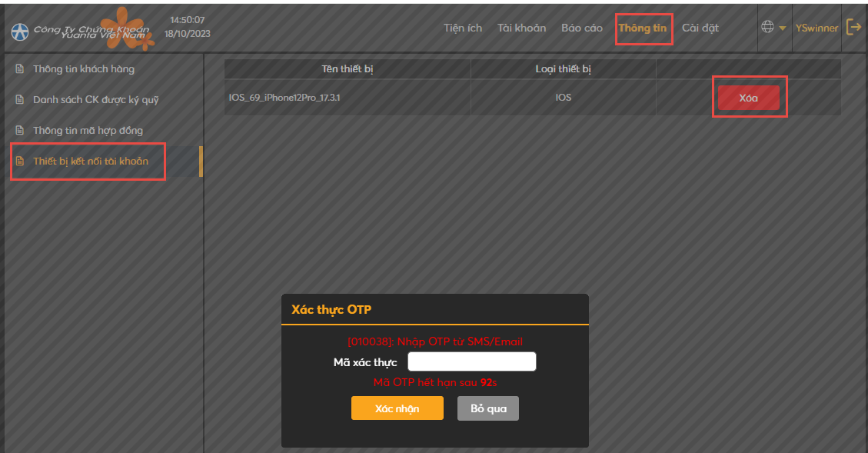Click the date 18/10/2023 display
868x453 pixels.
(187, 34)
